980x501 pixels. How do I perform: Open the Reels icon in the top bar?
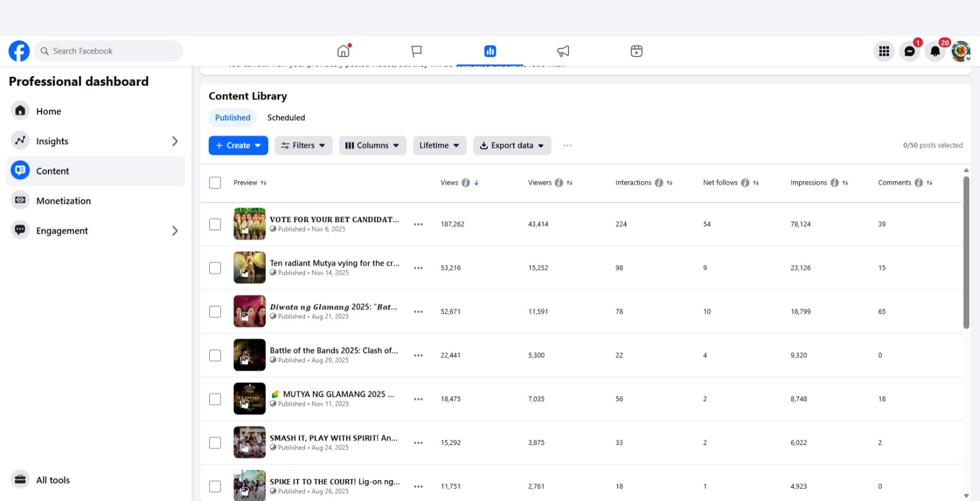pyautogui.click(x=636, y=51)
